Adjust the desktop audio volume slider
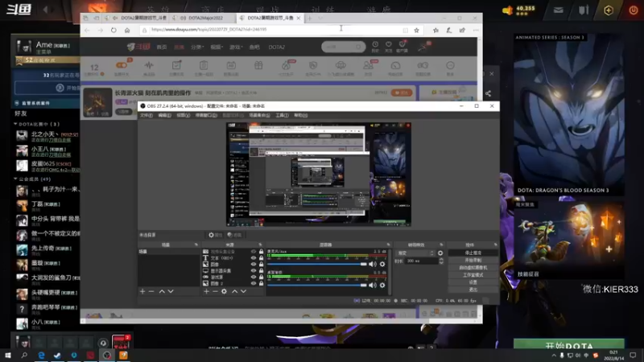This screenshot has height=362, width=644. click(x=317, y=286)
